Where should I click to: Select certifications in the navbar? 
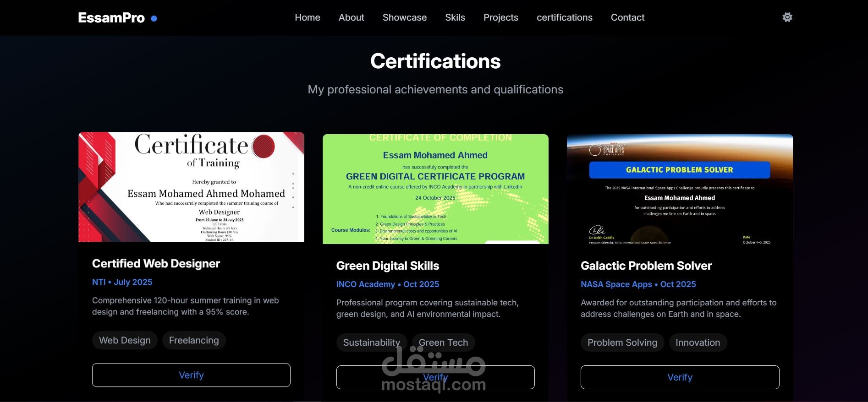[x=565, y=17]
